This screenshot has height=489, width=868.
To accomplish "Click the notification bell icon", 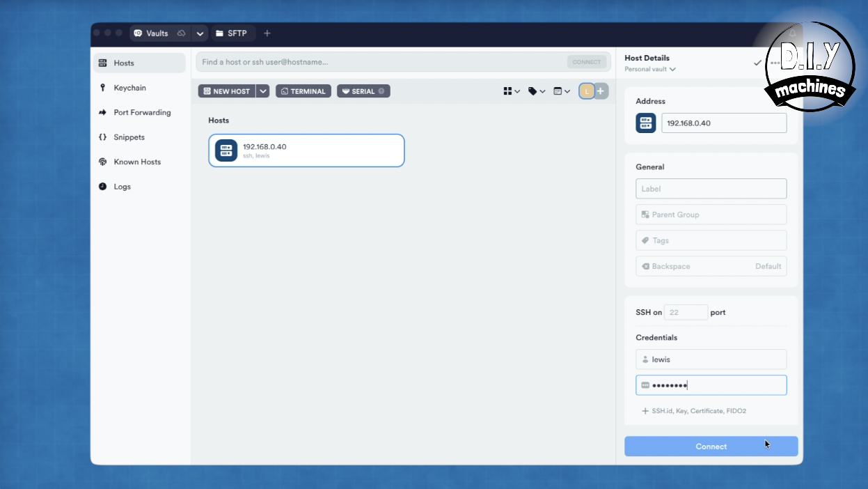I will (x=792, y=33).
